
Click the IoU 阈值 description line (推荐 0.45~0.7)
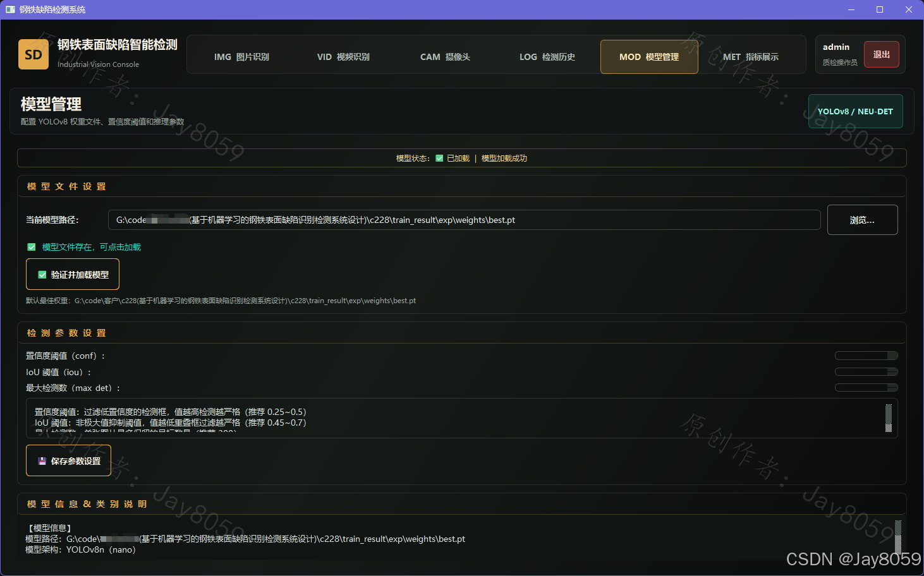(170, 423)
